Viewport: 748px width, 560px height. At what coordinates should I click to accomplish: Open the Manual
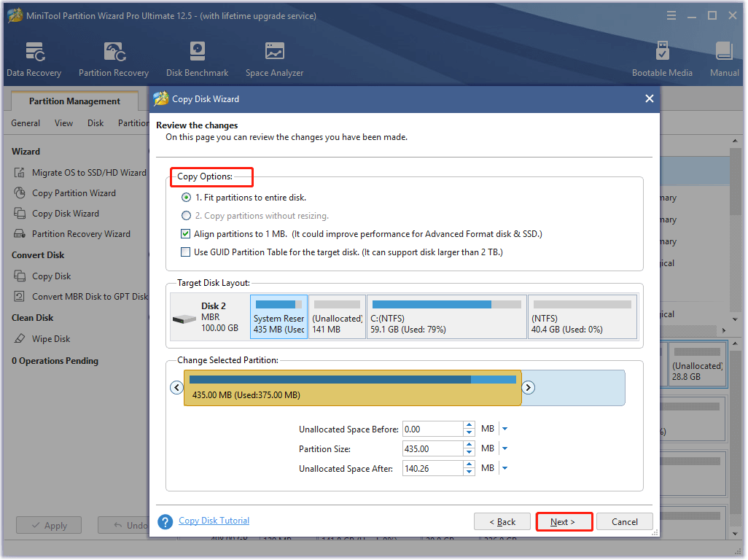click(x=724, y=58)
